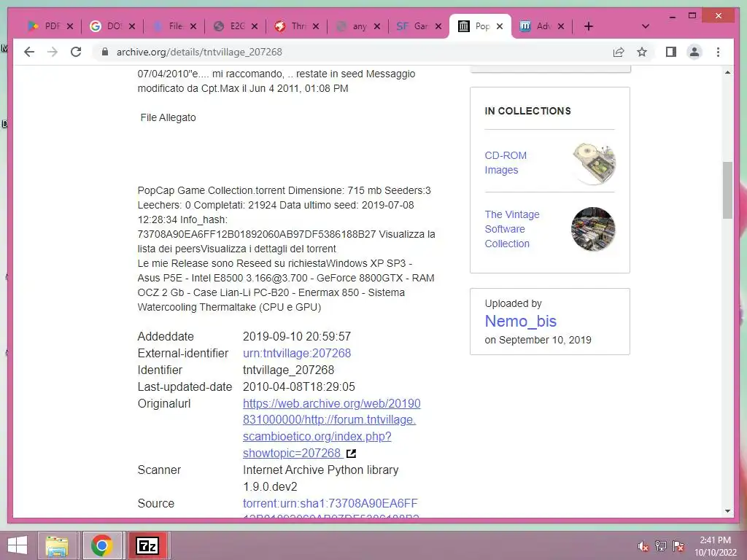Click the Chrome taskbar icon
The image size is (747, 560).
[x=102, y=545]
